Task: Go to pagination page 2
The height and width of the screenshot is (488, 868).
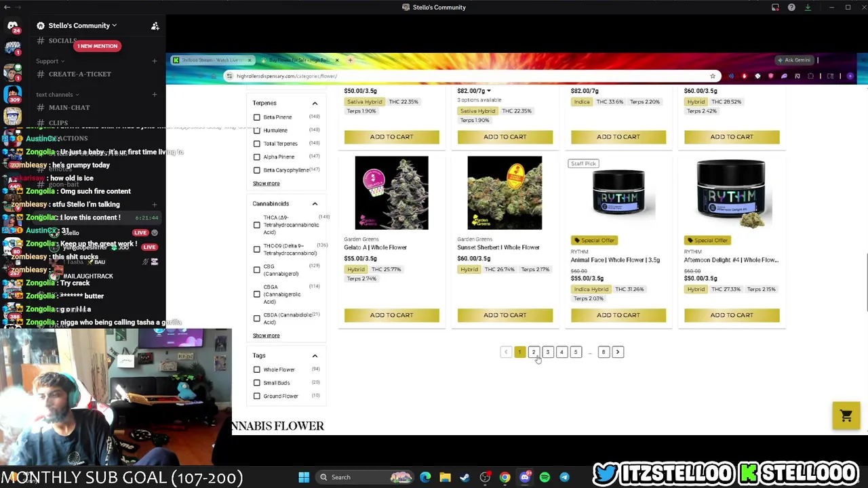Action: pyautogui.click(x=534, y=352)
